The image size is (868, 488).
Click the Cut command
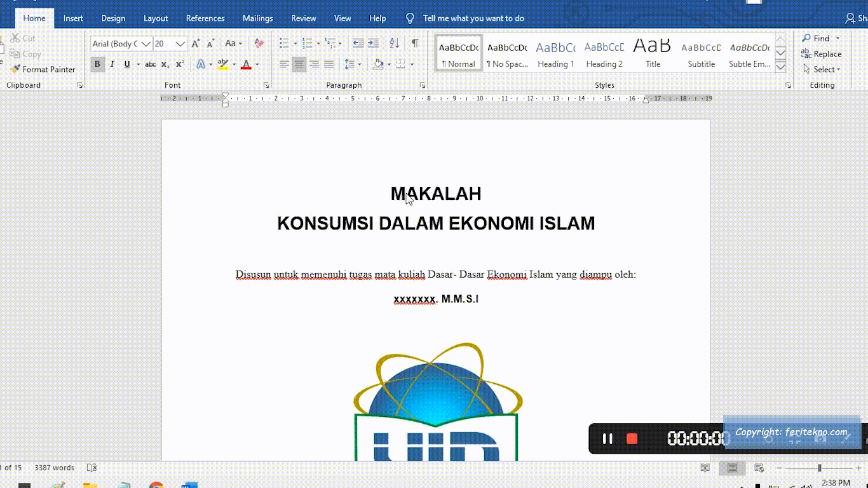[x=23, y=38]
